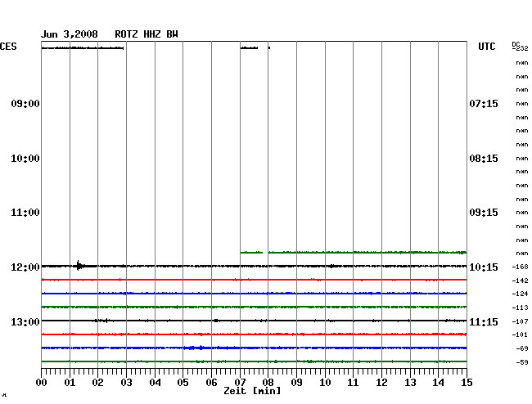The width and height of the screenshot is (532, 404).
Task: Click the '03' minute axis tick label
Action: pos(126,383)
